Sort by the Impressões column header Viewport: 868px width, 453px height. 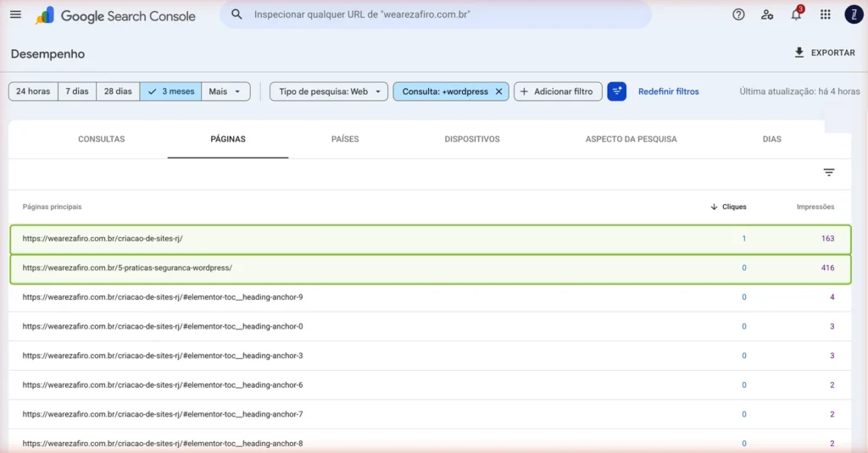click(815, 207)
